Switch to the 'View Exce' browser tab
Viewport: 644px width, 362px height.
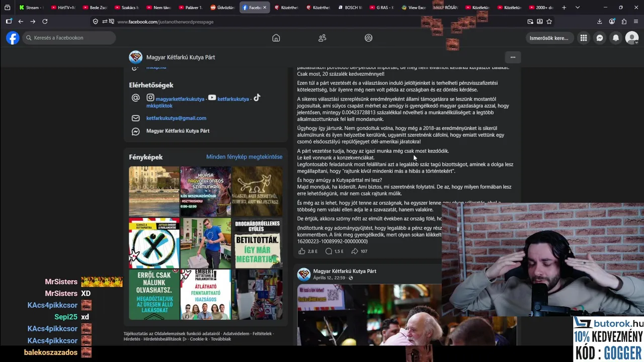(x=413, y=8)
